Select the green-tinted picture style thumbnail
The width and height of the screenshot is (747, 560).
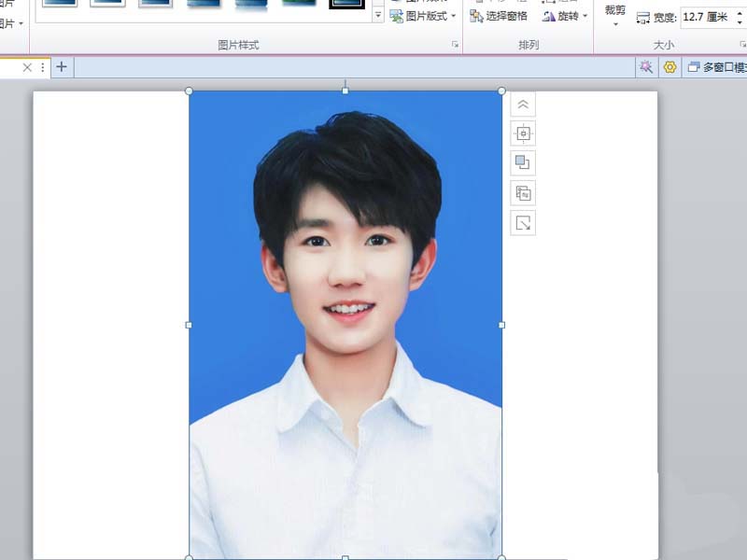[x=299, y=4]
